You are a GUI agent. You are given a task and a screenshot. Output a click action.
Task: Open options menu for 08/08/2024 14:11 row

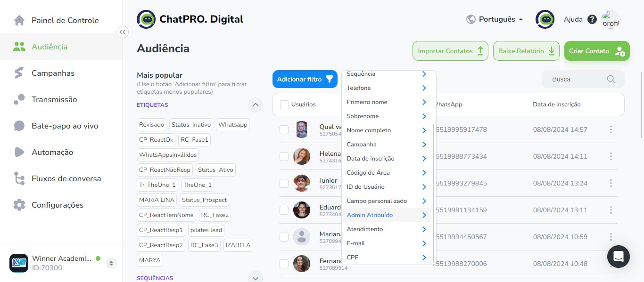(x=611, y=156)
